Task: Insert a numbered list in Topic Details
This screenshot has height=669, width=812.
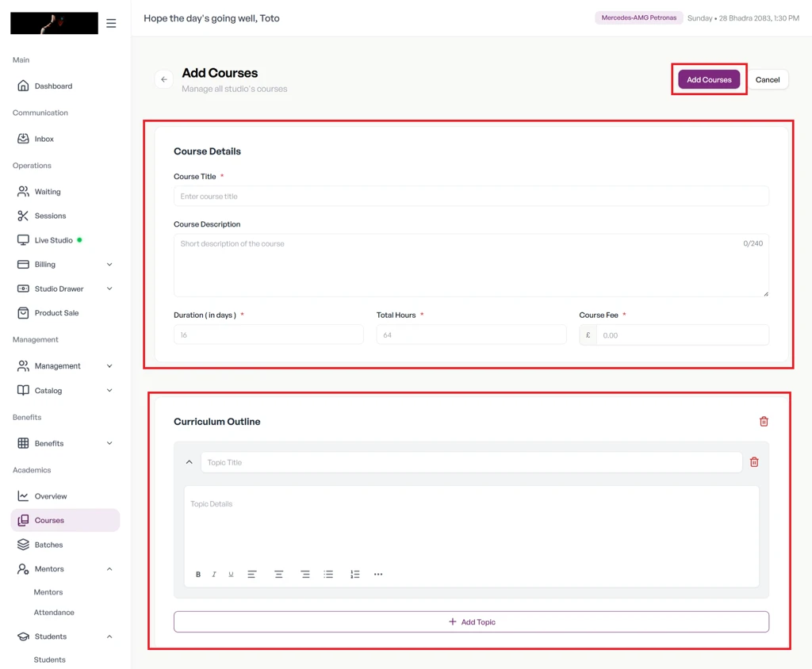Action: tap(354, 574)
